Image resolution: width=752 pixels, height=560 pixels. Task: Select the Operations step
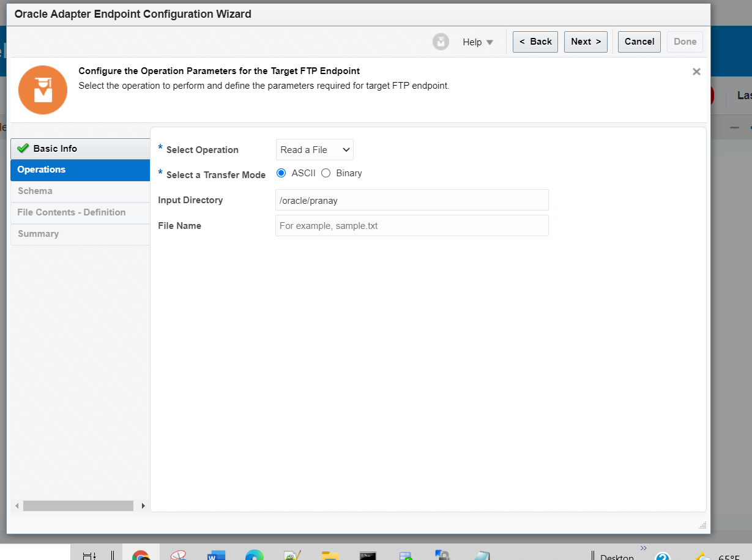[80, 170]
